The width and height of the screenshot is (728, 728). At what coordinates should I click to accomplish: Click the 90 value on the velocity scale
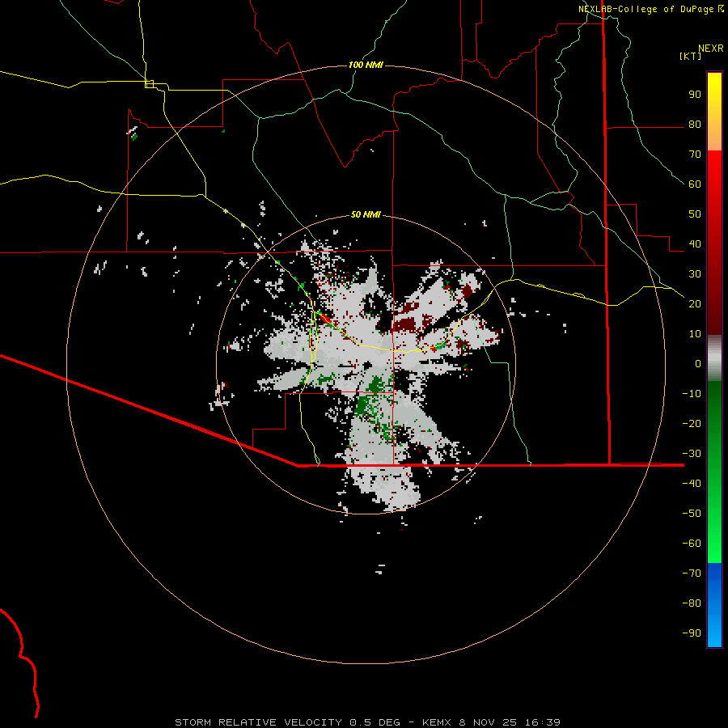[695, 95]
